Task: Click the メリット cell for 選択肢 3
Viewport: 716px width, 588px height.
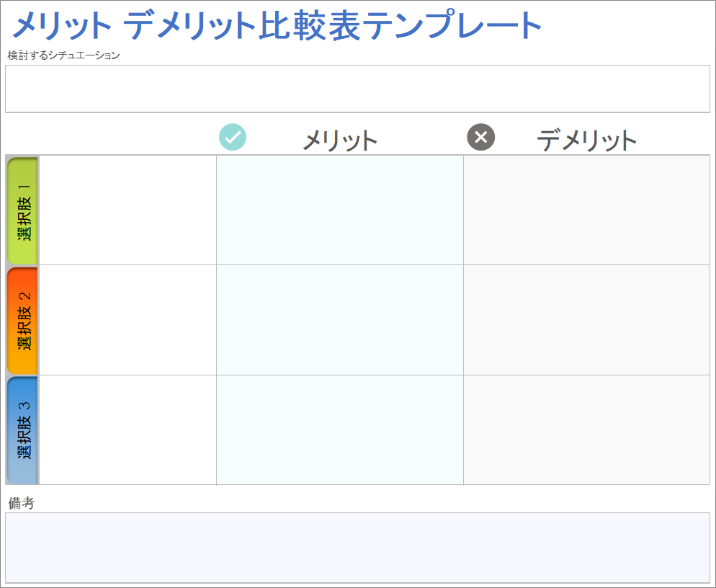Action: [340, 430]
